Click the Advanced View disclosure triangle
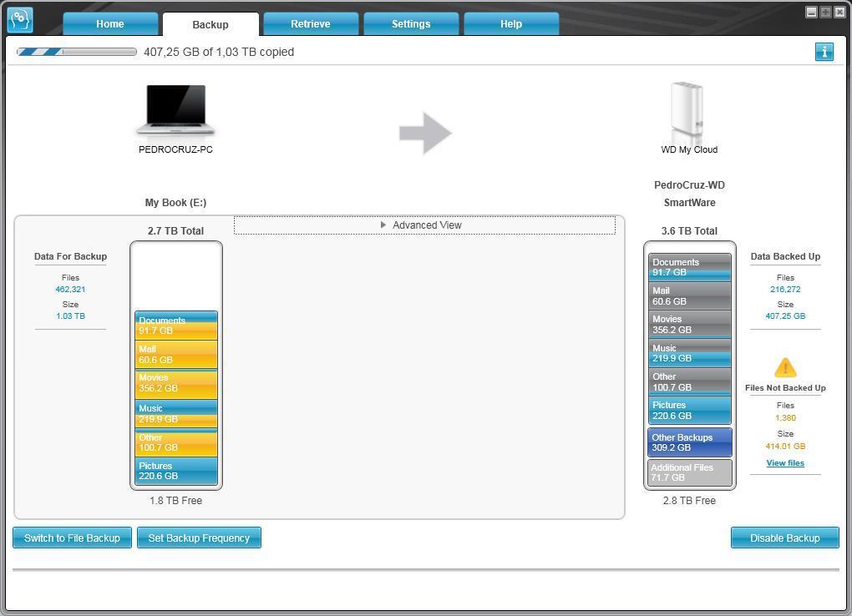 (383, 225)
